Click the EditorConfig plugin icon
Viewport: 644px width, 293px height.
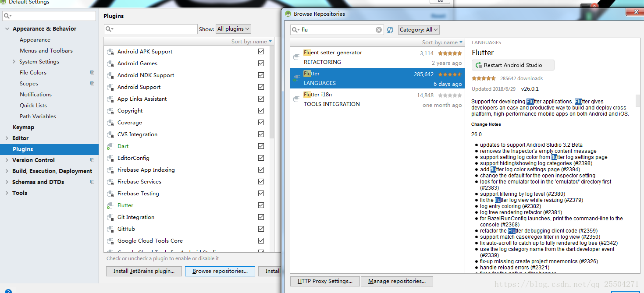tap(110, 158)
